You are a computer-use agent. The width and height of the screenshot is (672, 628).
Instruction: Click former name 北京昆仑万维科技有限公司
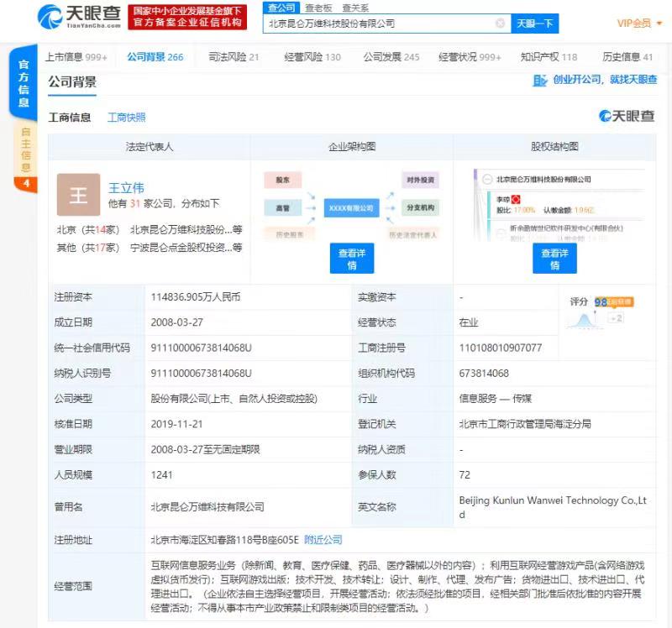207,507
